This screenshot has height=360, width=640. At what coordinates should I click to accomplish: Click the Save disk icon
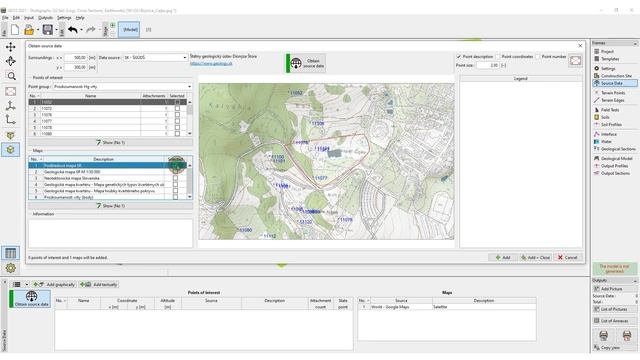pyautogui.click(x=47, y=30)
